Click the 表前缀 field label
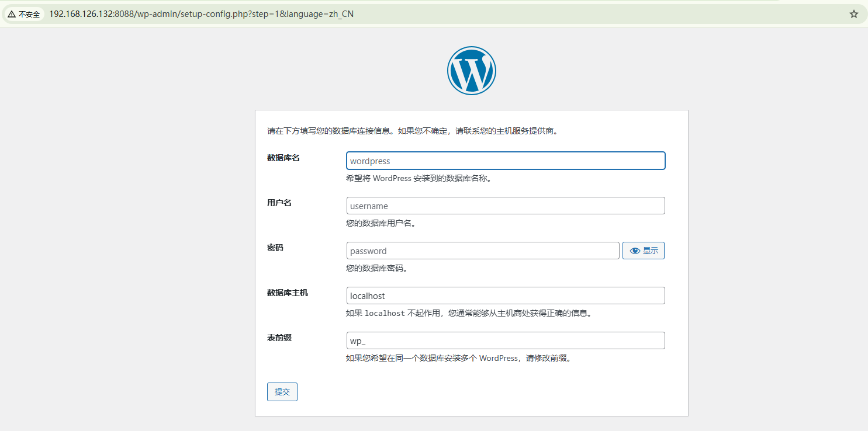This screenshot has width=868, height=431. tap(279, 338)
